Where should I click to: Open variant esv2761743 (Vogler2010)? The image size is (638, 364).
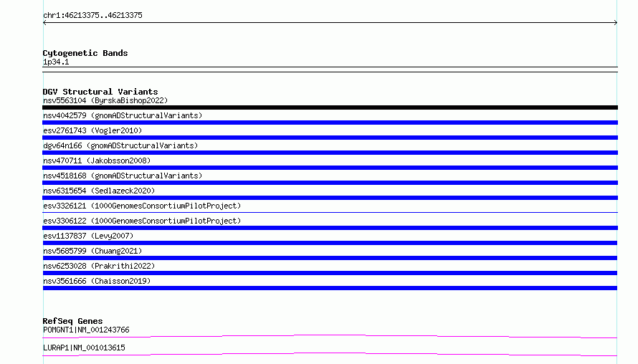pos(92,130)
